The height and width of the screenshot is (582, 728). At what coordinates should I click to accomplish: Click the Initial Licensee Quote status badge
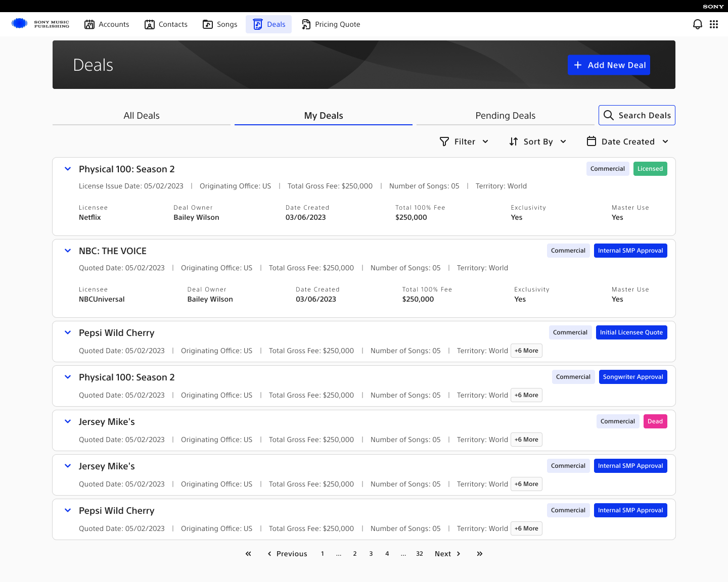click(631, 332)
